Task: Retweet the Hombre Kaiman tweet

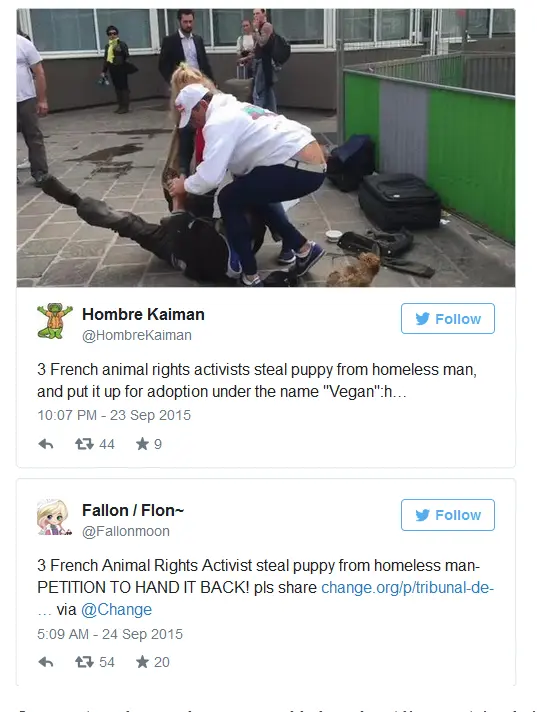Action: pyautogui.click(x=84, y=444)
